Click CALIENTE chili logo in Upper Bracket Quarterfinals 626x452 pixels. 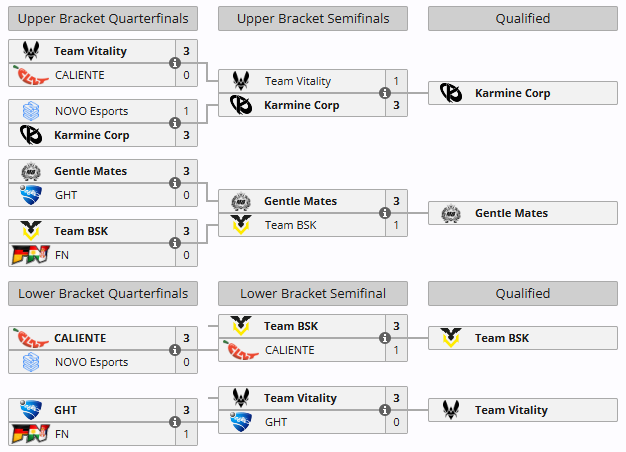click(x=33, y=75)
